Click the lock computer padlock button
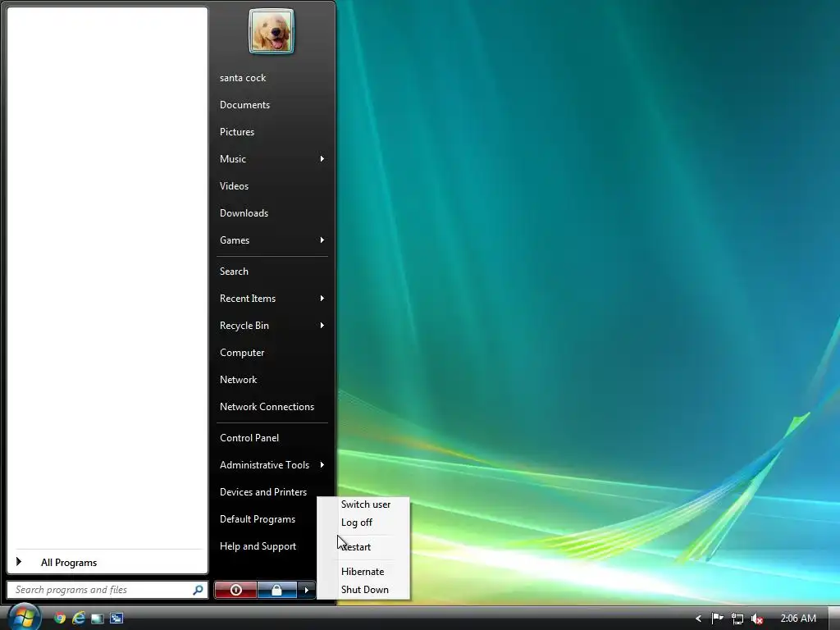 276,590
